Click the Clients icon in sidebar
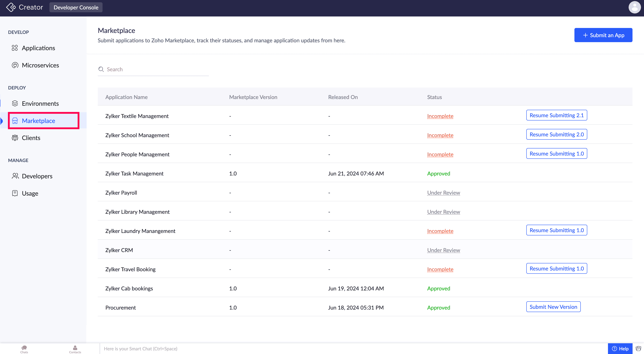This screenshot has width=644, height=354. coord(15,138)
